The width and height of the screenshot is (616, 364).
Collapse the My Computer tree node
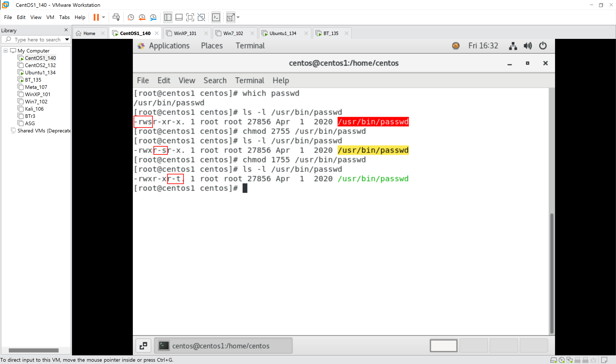[x=5, y=51]
